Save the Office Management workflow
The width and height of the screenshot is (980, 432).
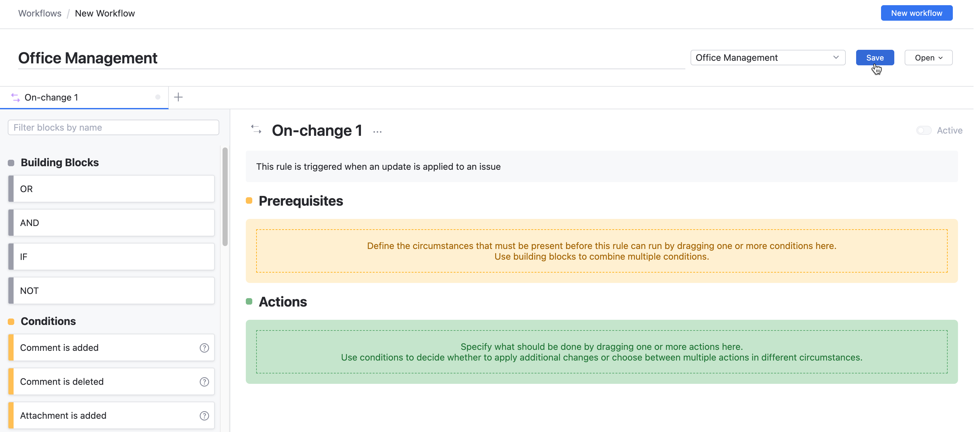[875, 58]
